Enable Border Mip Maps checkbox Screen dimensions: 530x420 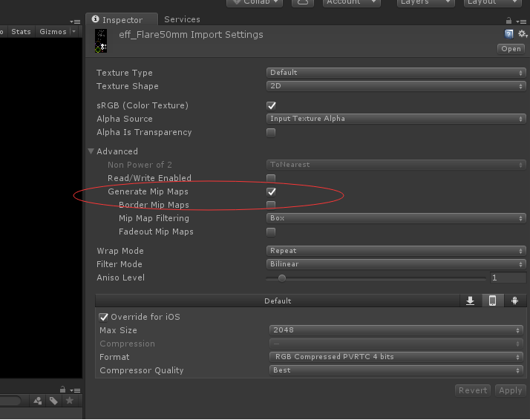pos(271,205)
